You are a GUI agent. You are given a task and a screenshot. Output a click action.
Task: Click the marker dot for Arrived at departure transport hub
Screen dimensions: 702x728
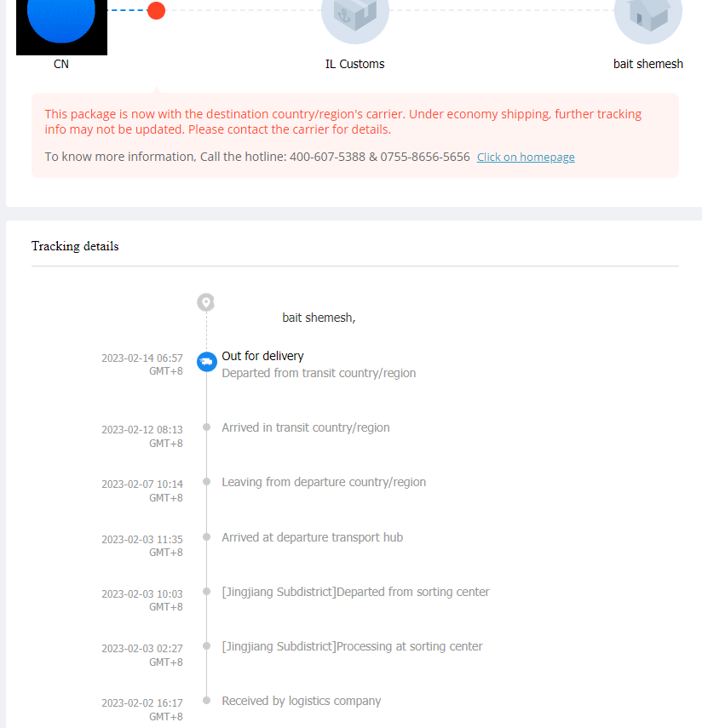pyautogui.click(x=207, y=536)
